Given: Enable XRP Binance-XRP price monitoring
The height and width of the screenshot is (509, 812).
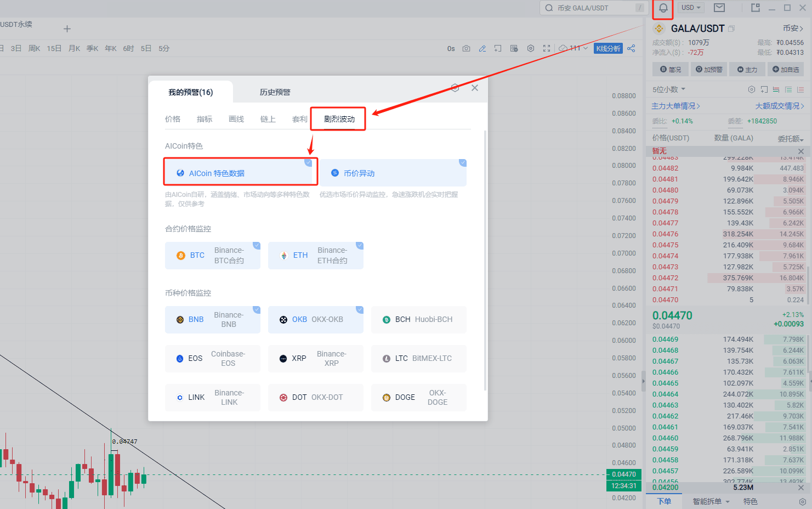Looking at the screenshot, I should point(316,359).
